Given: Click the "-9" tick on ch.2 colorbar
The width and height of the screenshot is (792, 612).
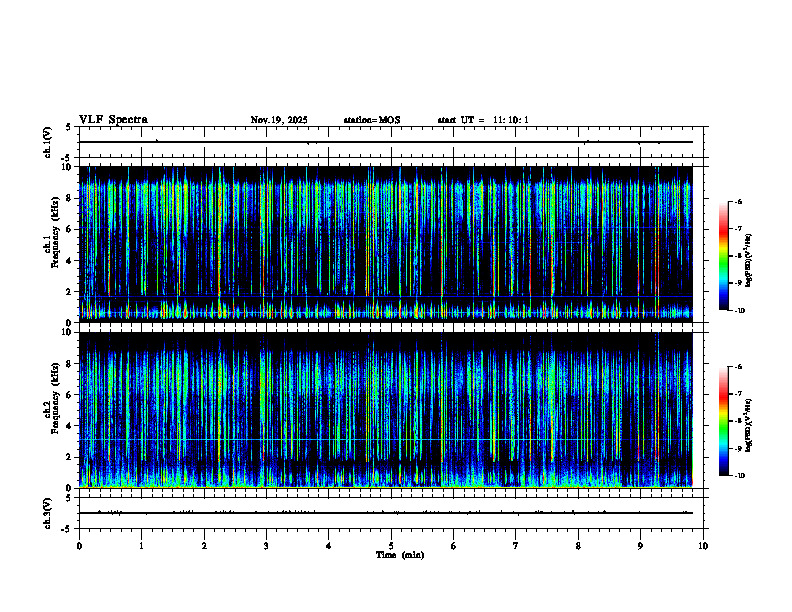Looking at the screenshot, I should coord(738,448).
